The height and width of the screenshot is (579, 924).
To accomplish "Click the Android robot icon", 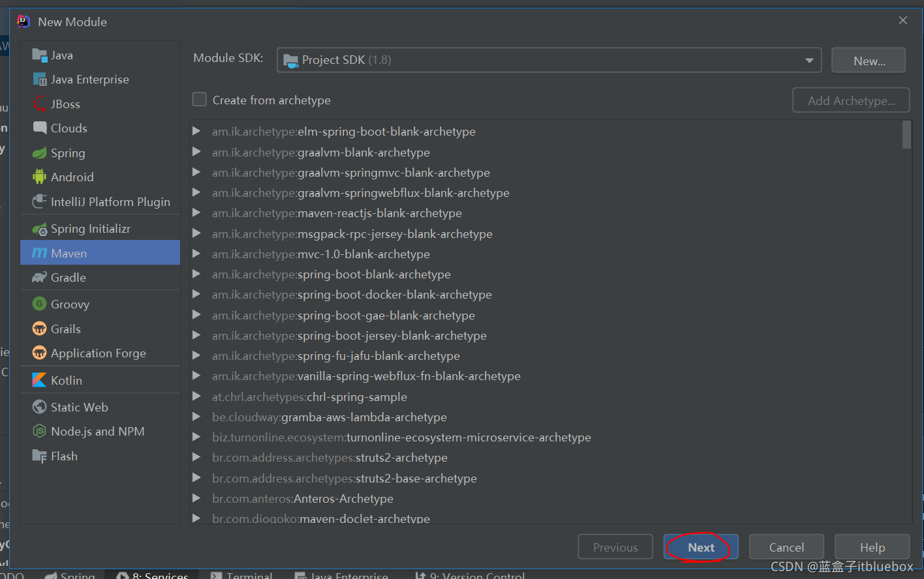I will coord(40,177).
